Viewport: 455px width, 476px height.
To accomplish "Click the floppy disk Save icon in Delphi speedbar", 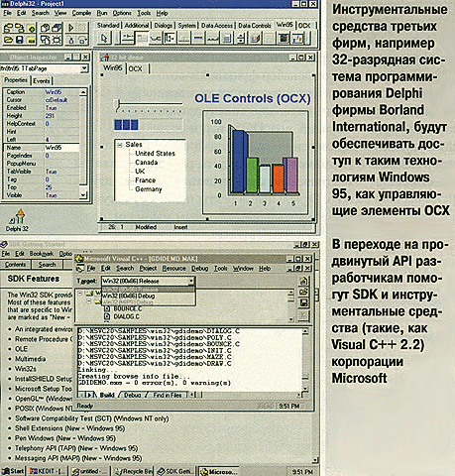I will (x=19, y=40).
